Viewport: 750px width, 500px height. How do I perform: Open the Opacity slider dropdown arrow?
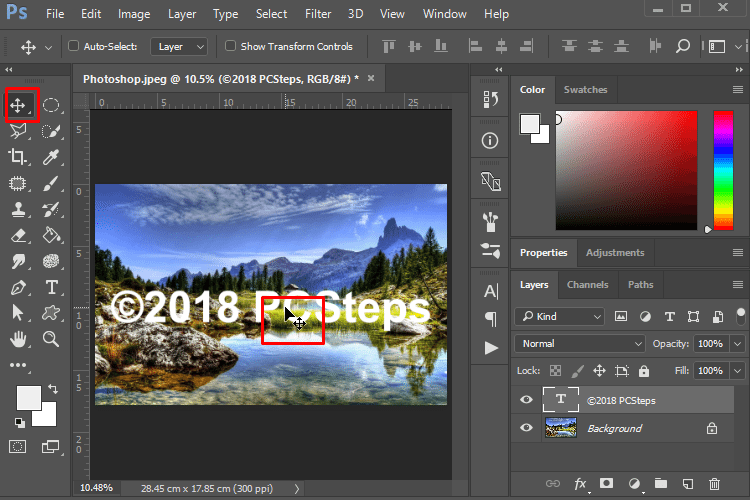pos(737,344)
